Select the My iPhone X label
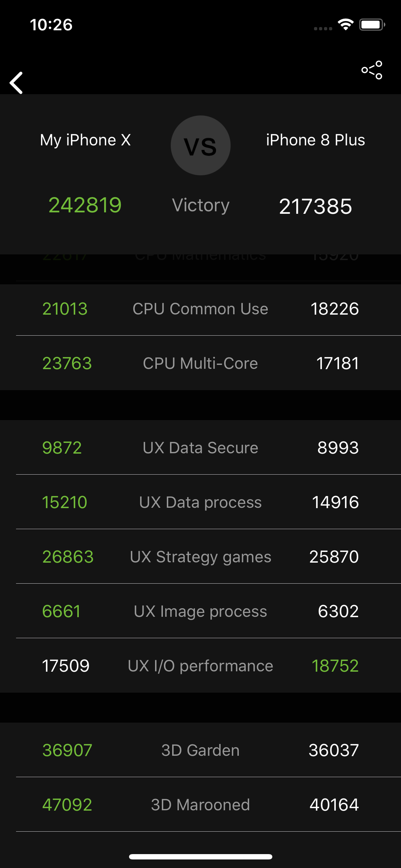Screen dimensions: 401x868 (x=85, y=140)
